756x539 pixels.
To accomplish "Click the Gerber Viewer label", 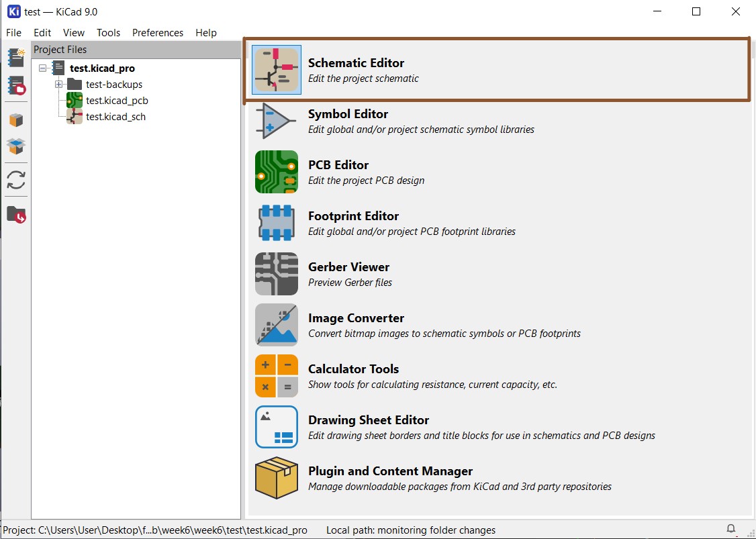I will 348,267.
